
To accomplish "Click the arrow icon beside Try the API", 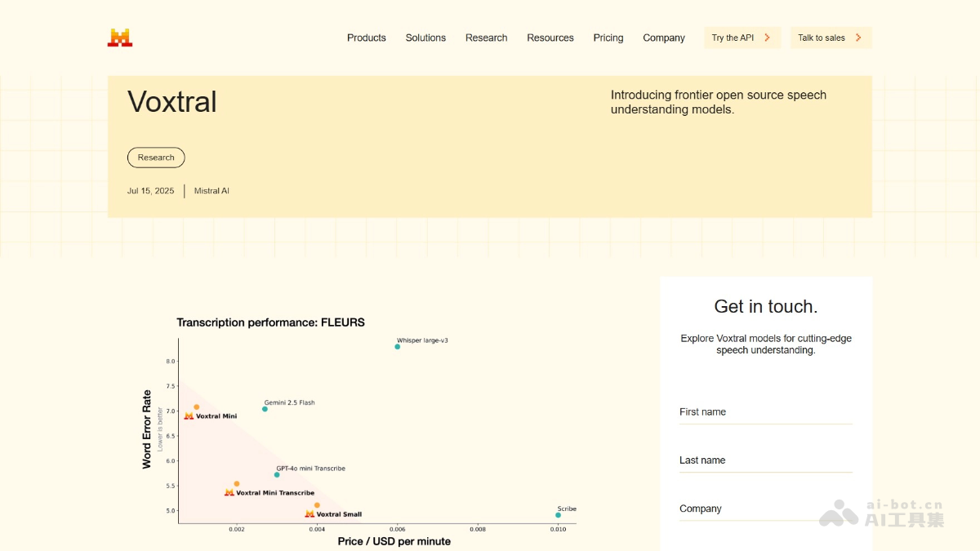I will click(767, 38).
